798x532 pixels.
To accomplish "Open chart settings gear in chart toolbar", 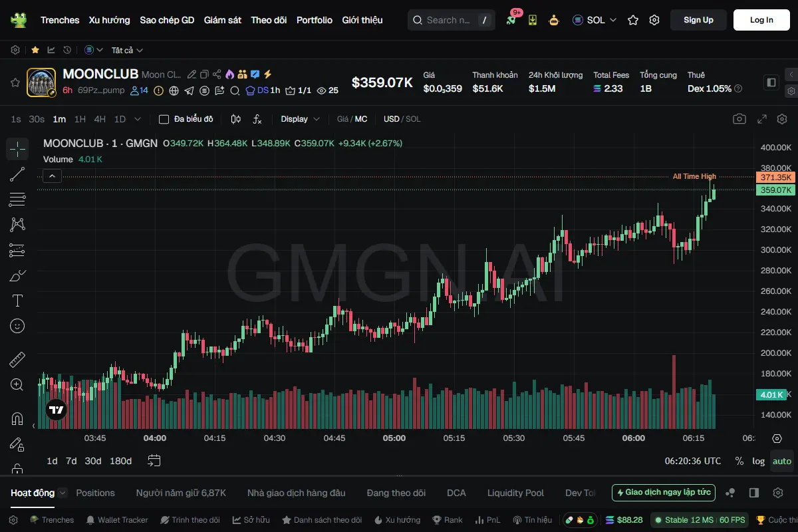I will [782, 119].
